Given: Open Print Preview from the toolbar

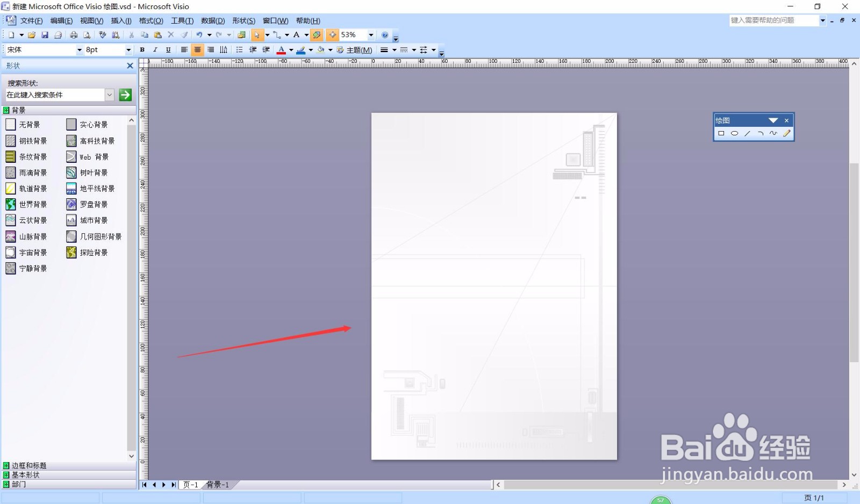Looking at the screenshot, I should 87,35.
